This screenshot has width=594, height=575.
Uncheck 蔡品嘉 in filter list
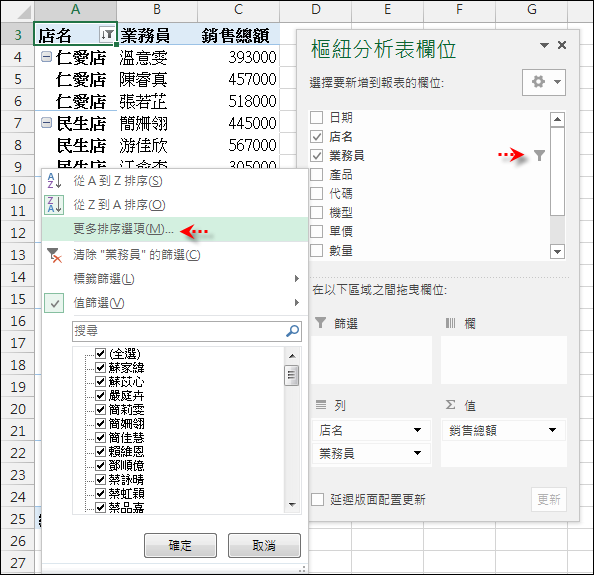[100, 507]
